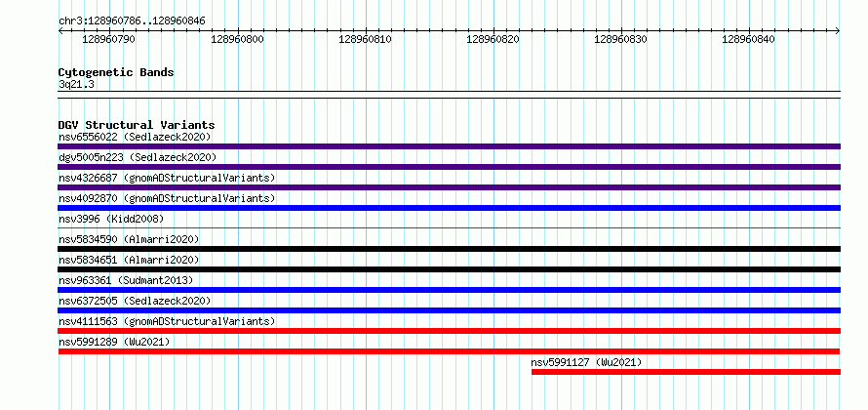The height and width of the screenshot is (410, 868).
Task: Select the black bar under nsv5834651
Action: point(449,269)
